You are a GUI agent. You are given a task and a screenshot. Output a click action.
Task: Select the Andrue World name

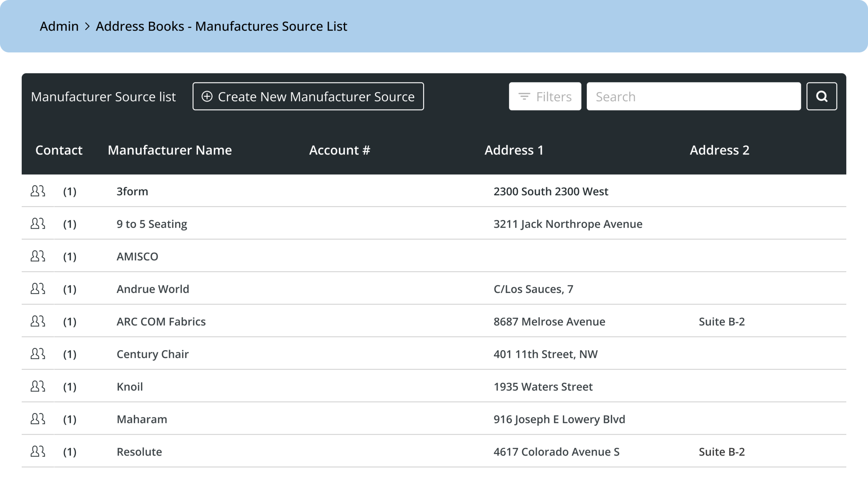pyautogui.click(x=153, y=289)
